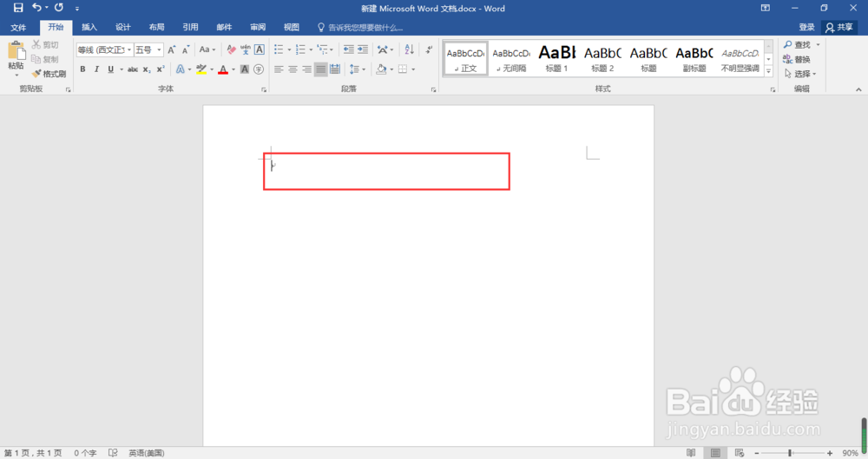The image size is (868, 459).
Task: Toggle Superscript (x²) formatting
Action: pyautogui.click(x=160, y=69)
